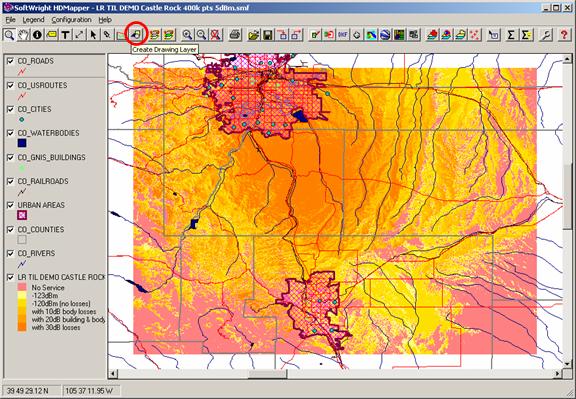This screenshot has height=399, width=576.
Task: Click the gray CO_COUNTIES legend square
Action: coord(22,239)
